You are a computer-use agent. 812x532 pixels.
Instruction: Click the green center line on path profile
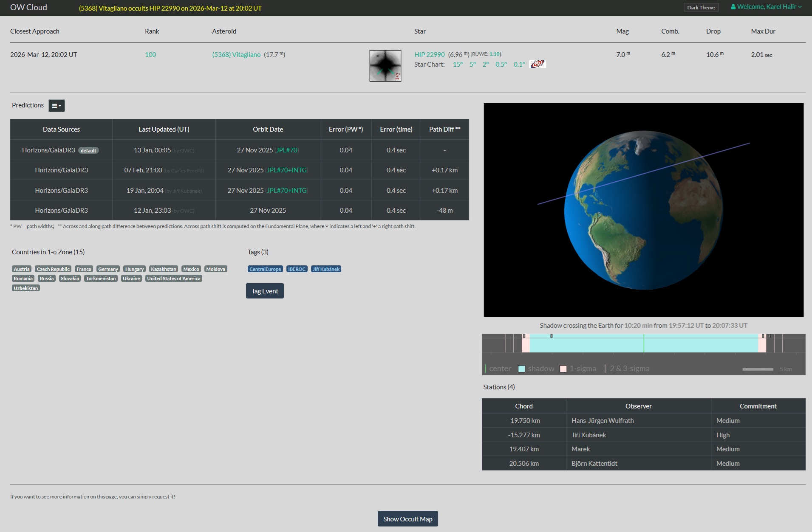pos(643,343)
